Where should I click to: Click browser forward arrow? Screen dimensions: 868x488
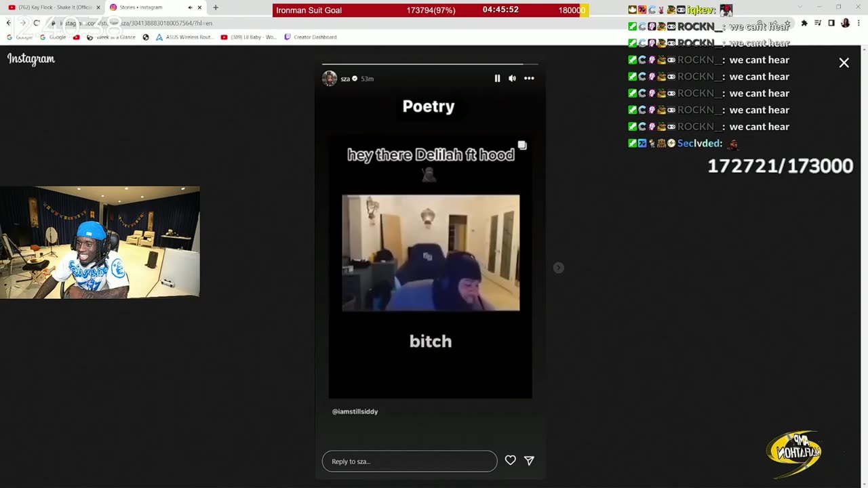click(x=22, y=23)
